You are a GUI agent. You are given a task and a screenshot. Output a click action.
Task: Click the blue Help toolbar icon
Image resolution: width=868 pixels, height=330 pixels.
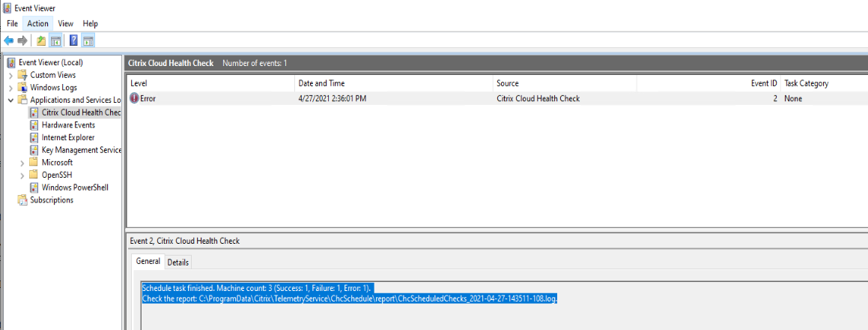73,40
